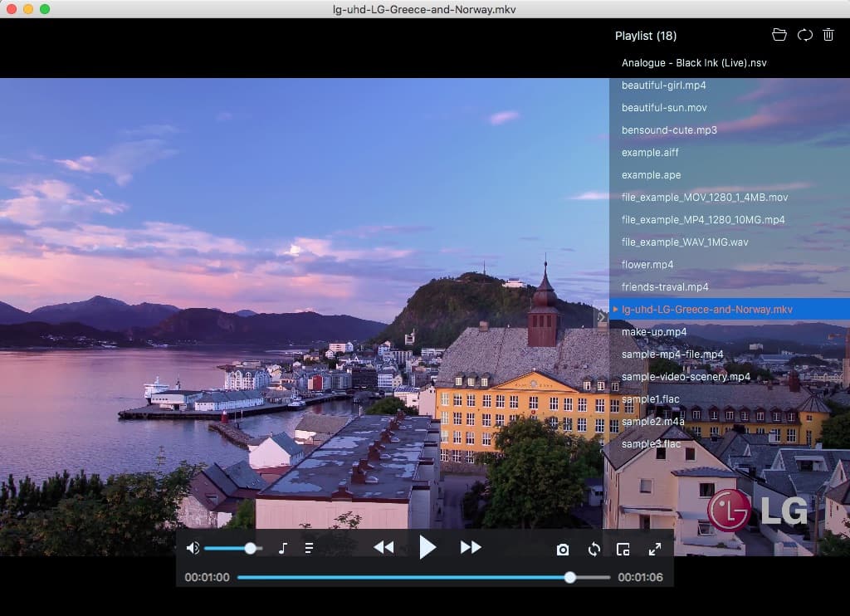Enter fullscreen with the expand arrows icon

(655, 549)
